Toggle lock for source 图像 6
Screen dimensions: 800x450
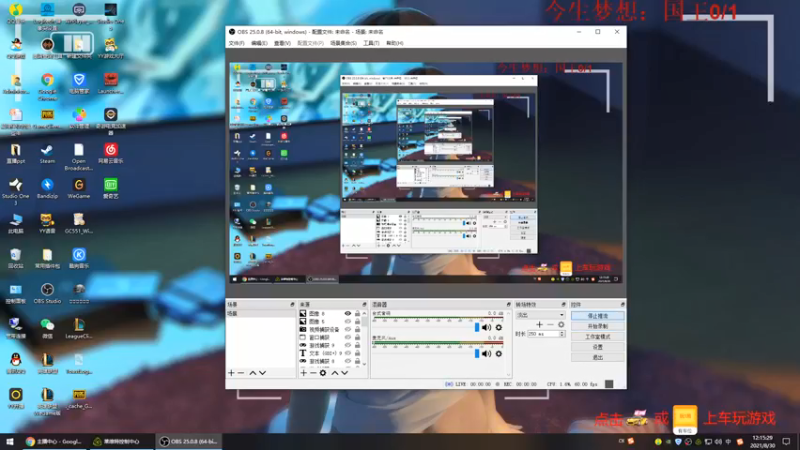click(358, 313)
